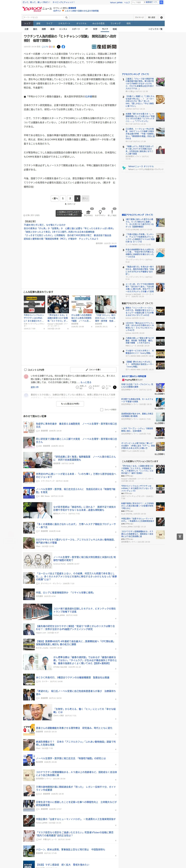Image resolution: width=186 pixels, height=868 pixels.
Task: Expand first comment もっと見る link
Action: pyautogui.click(x=86, y=382)
